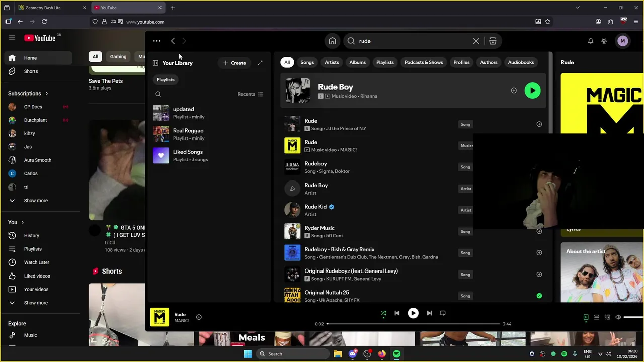
Task: Toggle saved checkmark for Original Nuttah 25
Action: point(539,296)
